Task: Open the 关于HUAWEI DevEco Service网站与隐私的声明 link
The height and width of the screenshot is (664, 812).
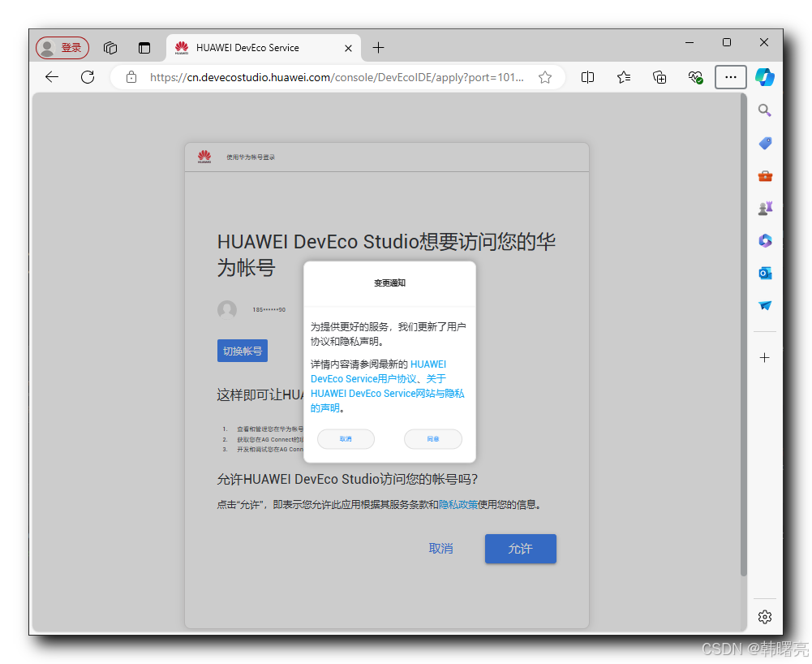Action: (388, 394)
